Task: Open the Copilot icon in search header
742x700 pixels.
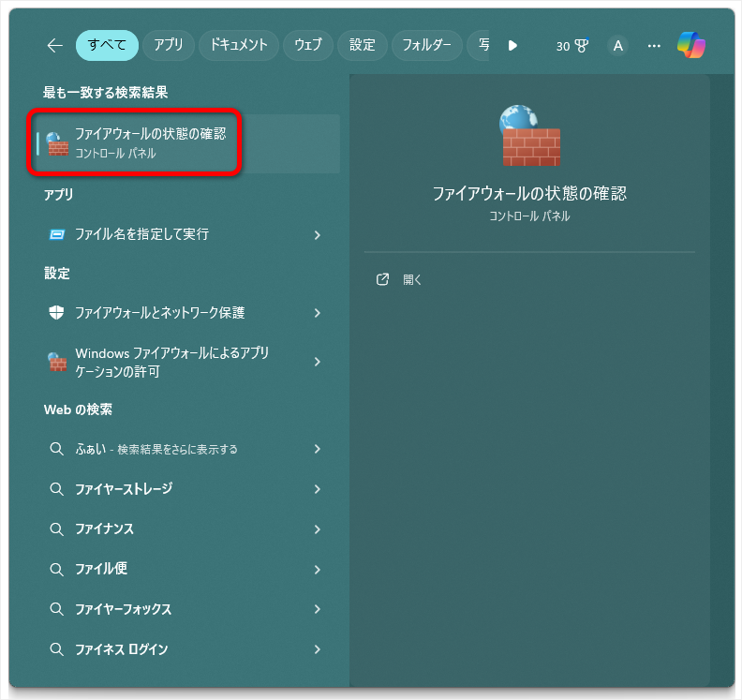Action: tap(690, 45)
